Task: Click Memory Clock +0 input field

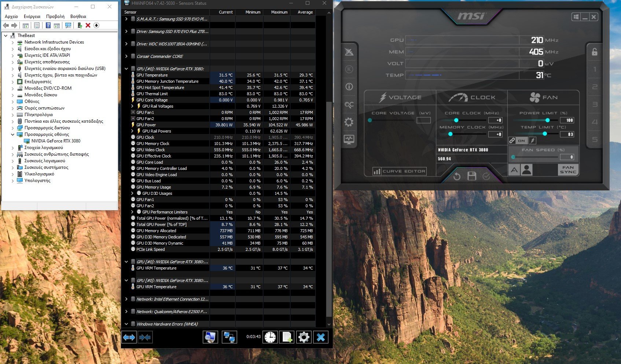Action: tap(495, 134)
